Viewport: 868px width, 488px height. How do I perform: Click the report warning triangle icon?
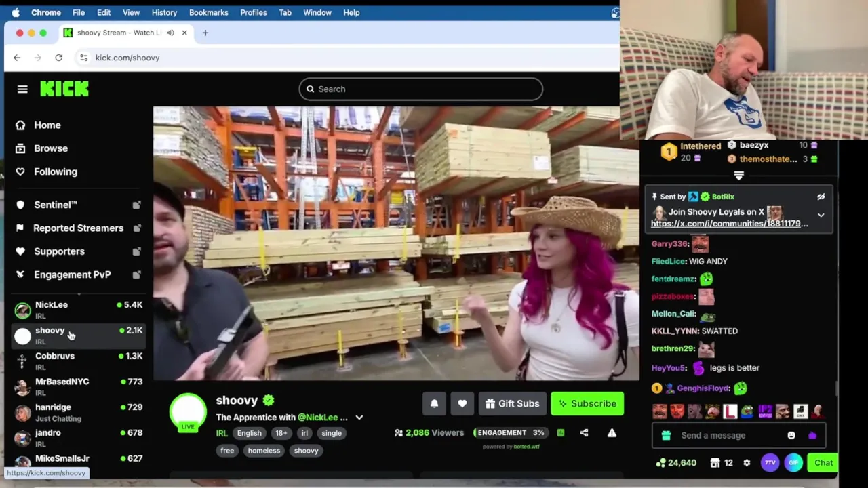coord(612,432)
